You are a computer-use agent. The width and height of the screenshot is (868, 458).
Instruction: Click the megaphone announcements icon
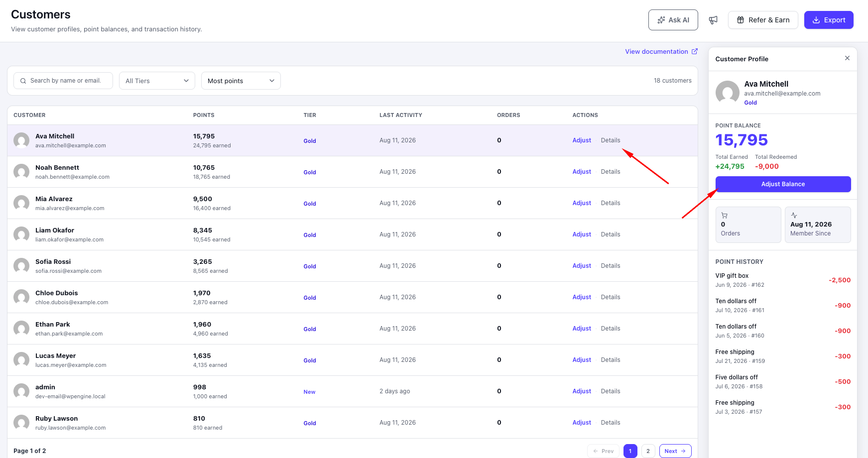click(x=713, y=20)
